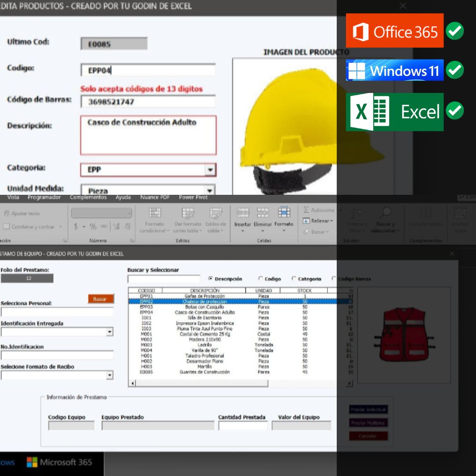476x476 pixels.
Task: Expand the currency format arrow beside $
Action: coord(83,227)
